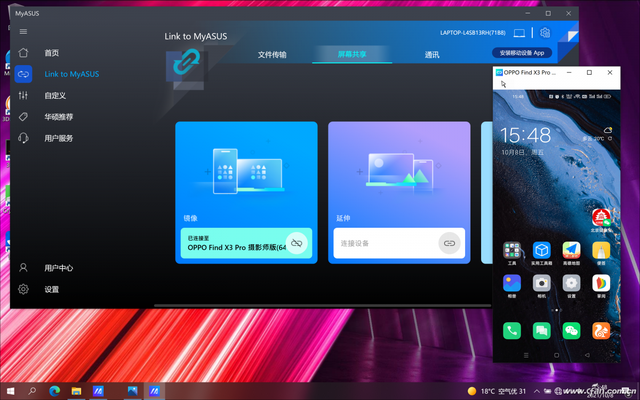This screenshot has width=640, height=400.
Task: Tap phone recent-apps navigation button
Action: pyautogui.click(x=526, y=356)
